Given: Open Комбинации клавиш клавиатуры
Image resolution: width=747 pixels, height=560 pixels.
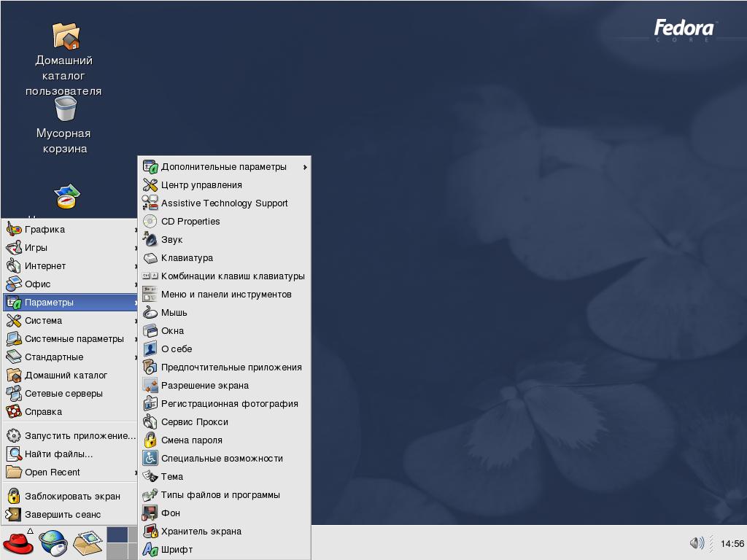Looking at the screenshot, I should tap(225, 276).
